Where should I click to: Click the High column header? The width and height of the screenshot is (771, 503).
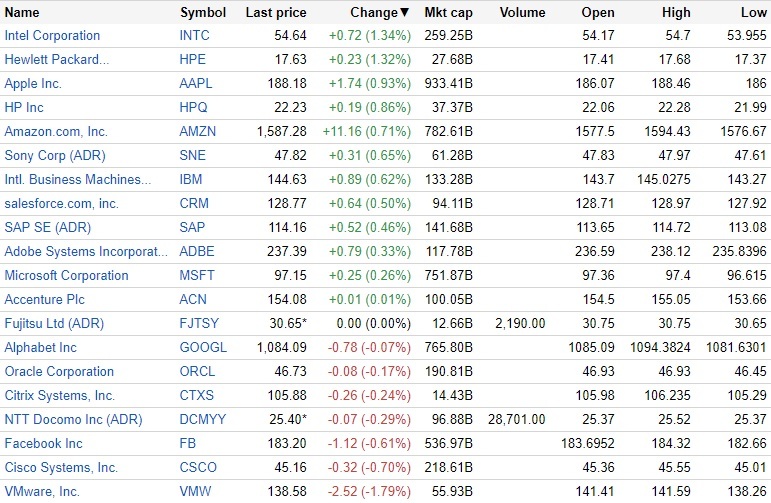coord(676,13)
